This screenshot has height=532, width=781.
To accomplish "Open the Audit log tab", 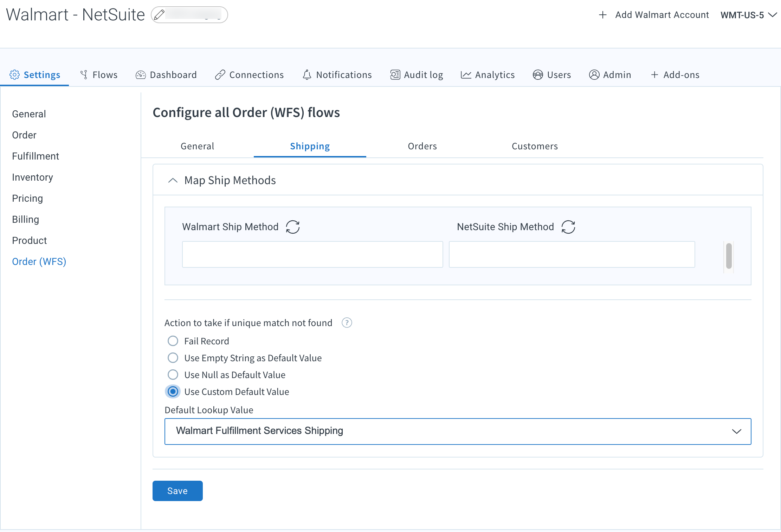I will coord(417,75).
